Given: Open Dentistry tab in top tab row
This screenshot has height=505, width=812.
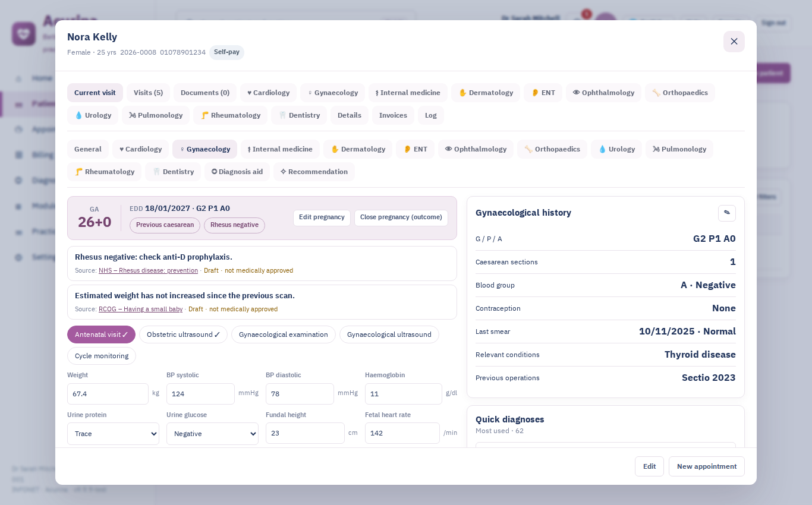Looking at the screenshot, I should pyautogui.click(x=299, y=115).
